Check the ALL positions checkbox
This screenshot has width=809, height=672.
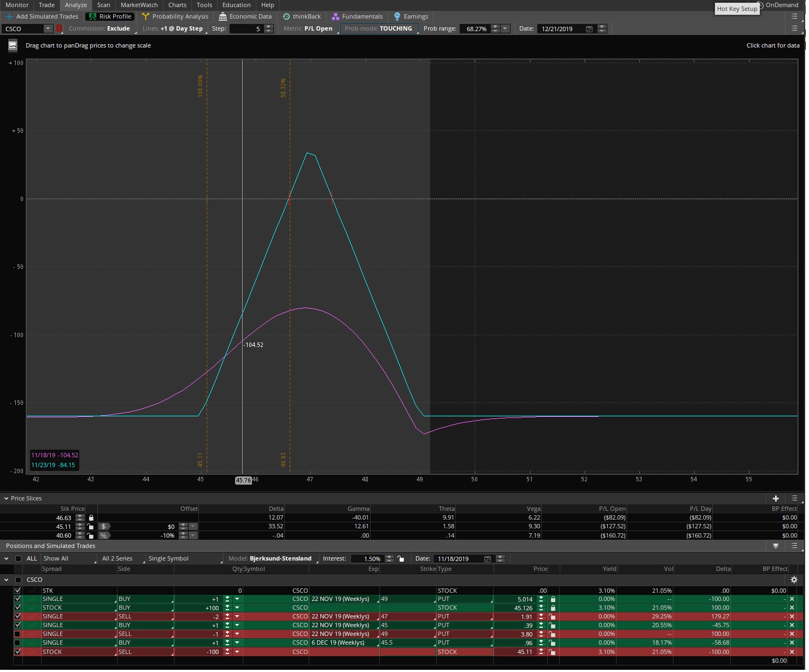click(19, 559)
